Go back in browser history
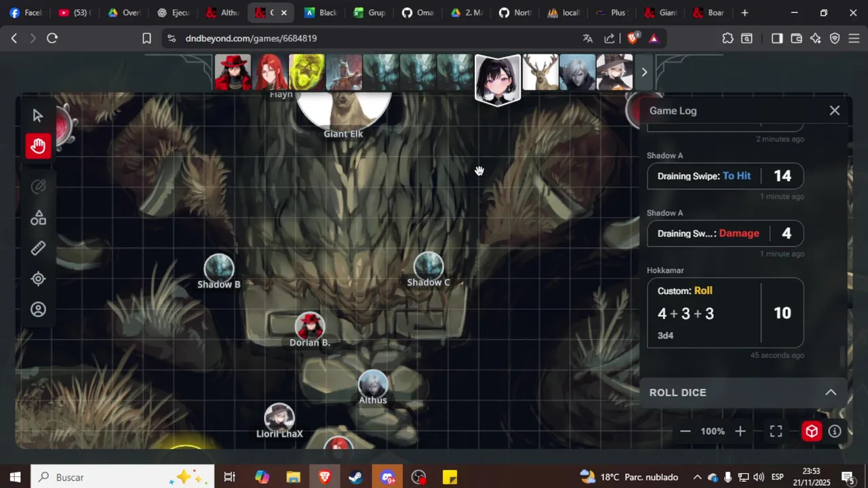The width and height of the screenshot is (868, 488). pyautogui.click(x=14, y=39)
